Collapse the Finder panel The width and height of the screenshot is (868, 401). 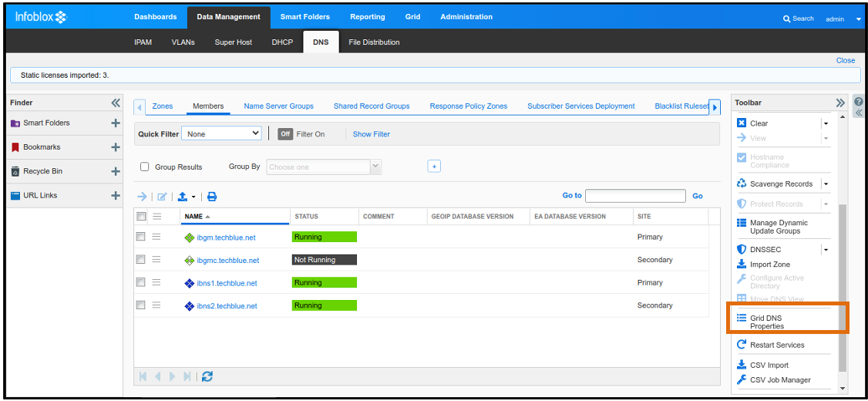click(115, 103)
